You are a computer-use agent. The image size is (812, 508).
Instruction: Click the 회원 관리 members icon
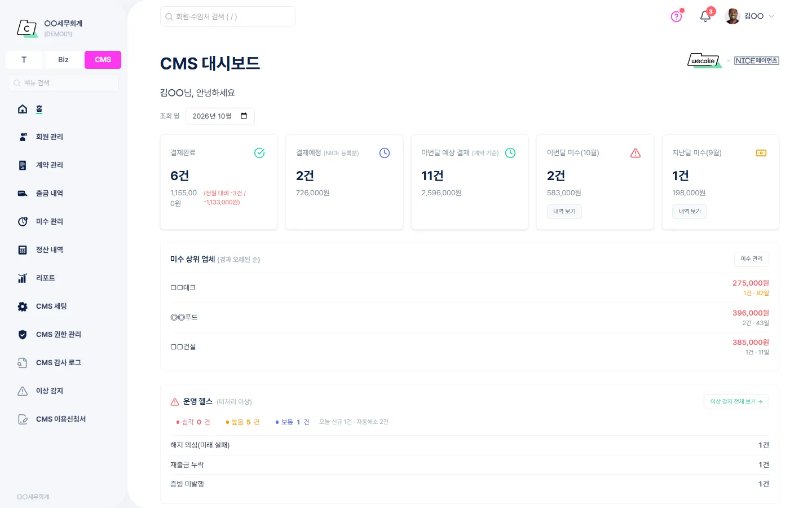tap(23, 137)
